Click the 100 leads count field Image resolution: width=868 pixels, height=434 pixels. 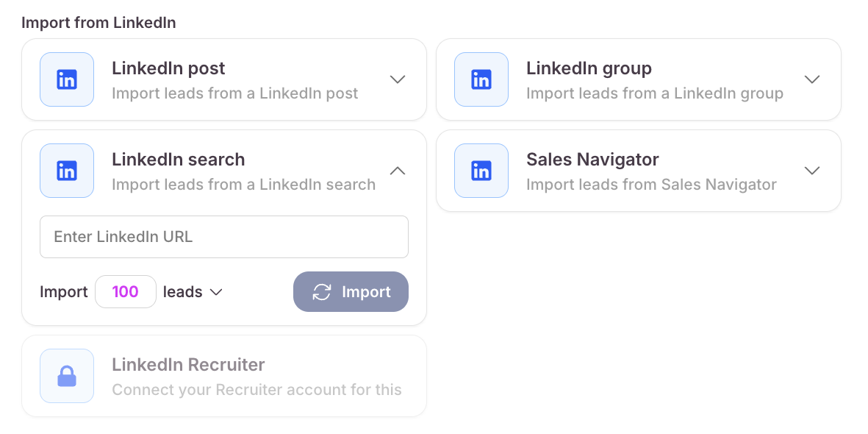click(126, 292)
